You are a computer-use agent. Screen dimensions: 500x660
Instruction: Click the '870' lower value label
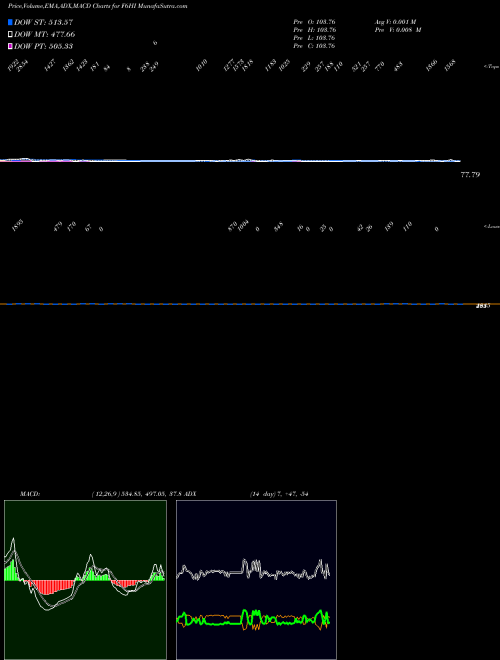232,226
